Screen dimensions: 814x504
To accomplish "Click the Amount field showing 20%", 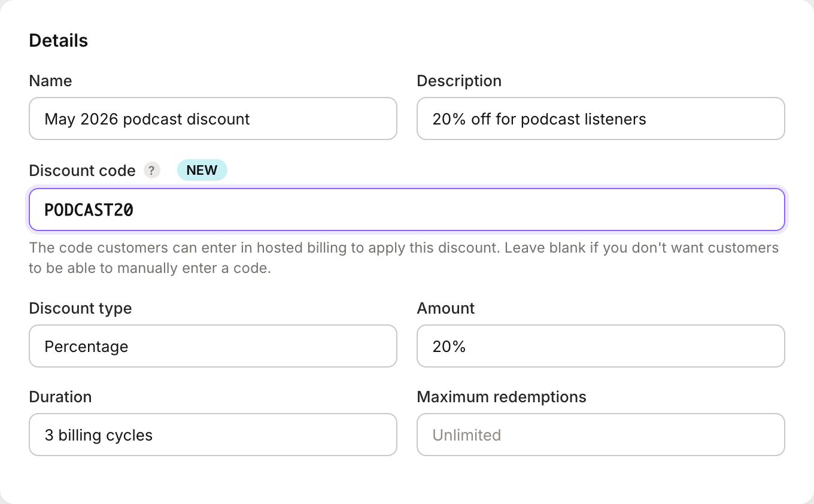I will [x=600, y=346].
